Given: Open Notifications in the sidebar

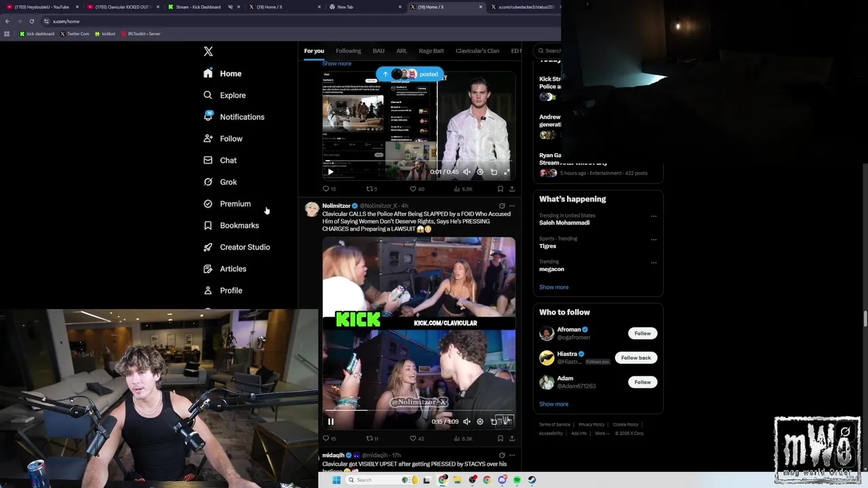Looking at the screenshot, I should click(x=234, y=117).
